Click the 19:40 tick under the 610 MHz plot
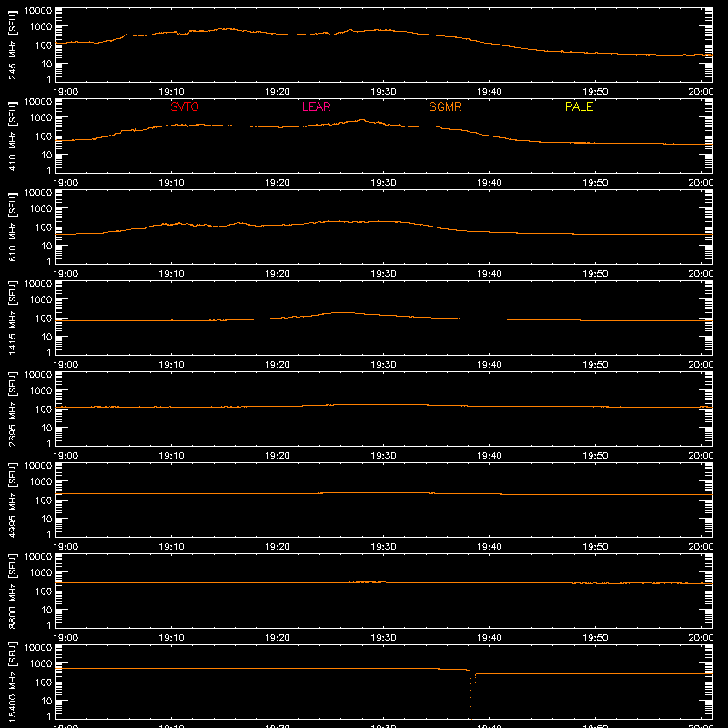 click(x=490, y=274)
